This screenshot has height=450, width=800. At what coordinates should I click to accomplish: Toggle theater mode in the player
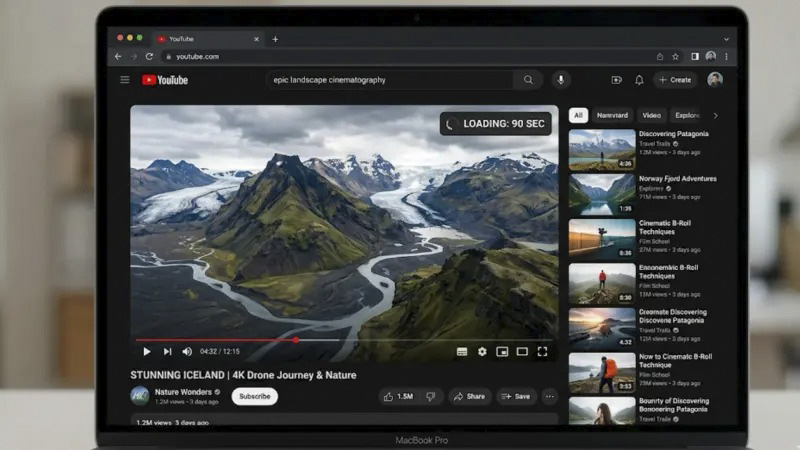pos(522,352)
